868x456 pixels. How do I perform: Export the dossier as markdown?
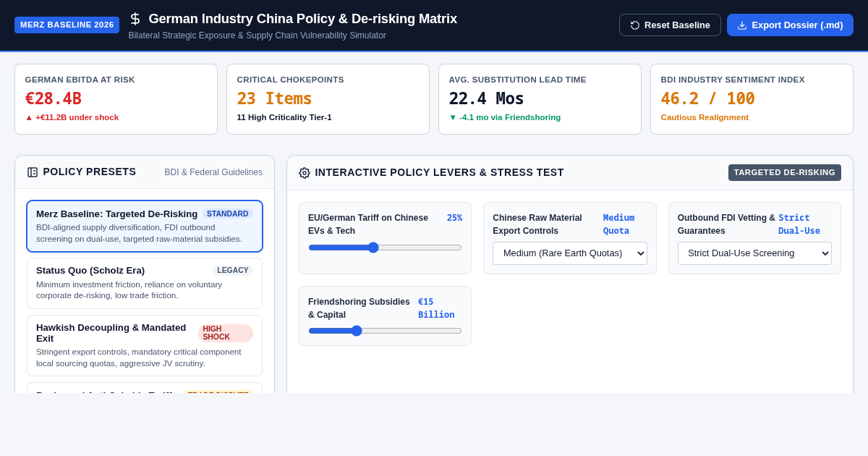(x=790, y=25)
